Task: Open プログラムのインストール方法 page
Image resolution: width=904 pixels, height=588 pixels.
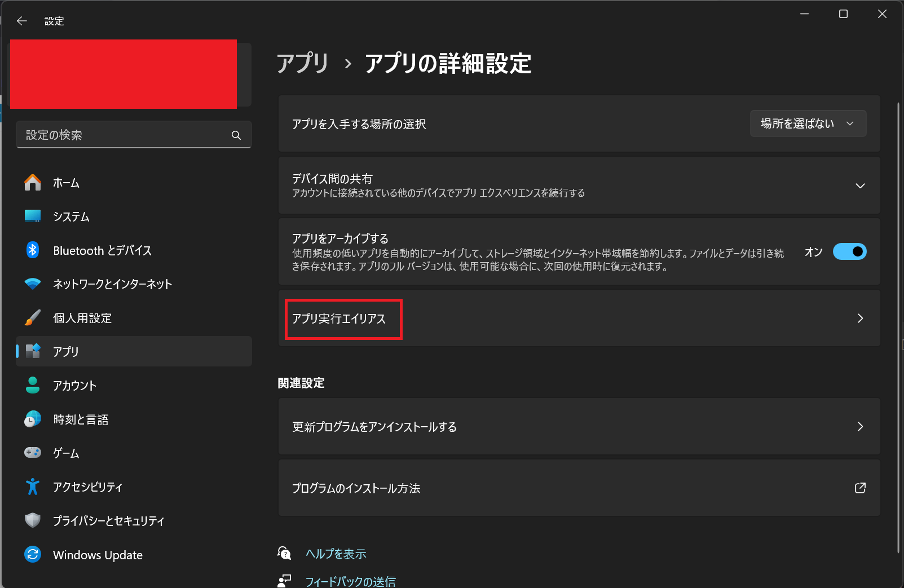Action: 579,488
